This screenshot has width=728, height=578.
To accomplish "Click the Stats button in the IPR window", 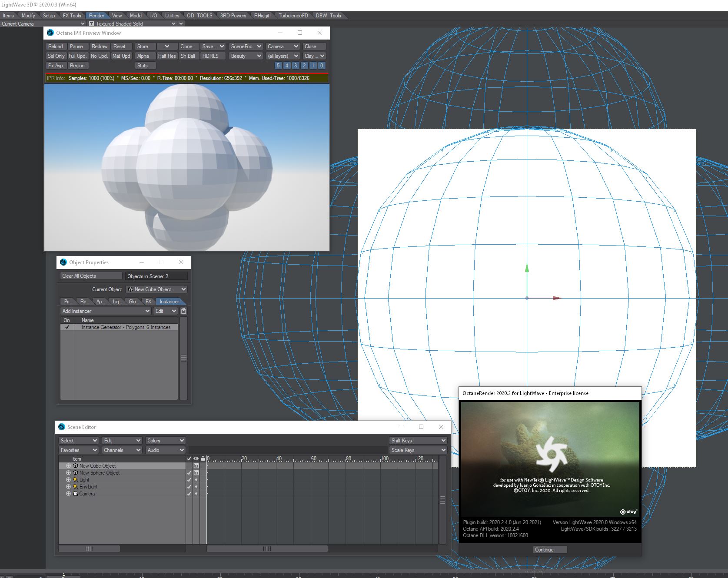I will pos(145,66).
